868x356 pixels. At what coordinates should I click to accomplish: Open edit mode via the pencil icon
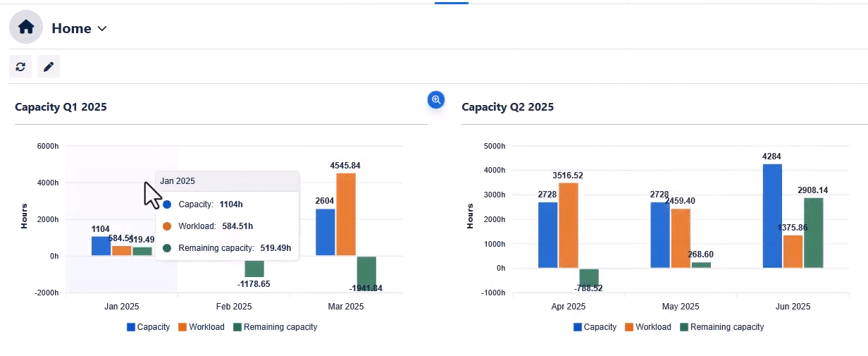point(49,67)
